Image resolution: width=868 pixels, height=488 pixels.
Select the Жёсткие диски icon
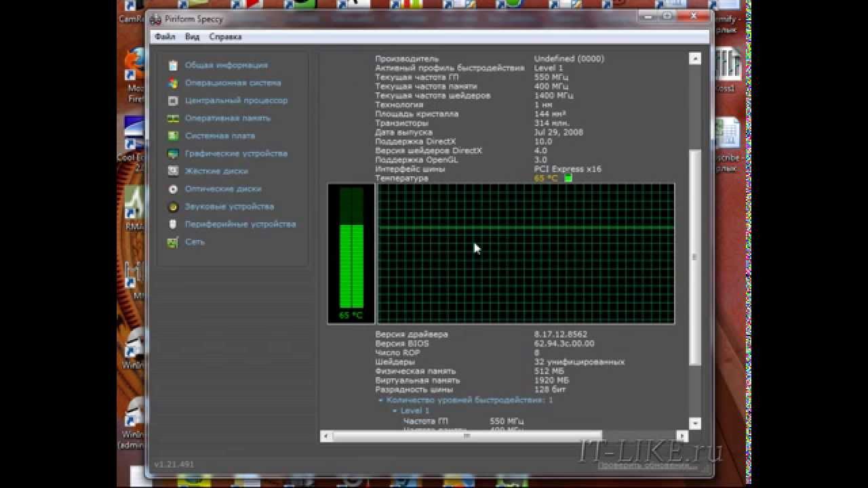173,171
